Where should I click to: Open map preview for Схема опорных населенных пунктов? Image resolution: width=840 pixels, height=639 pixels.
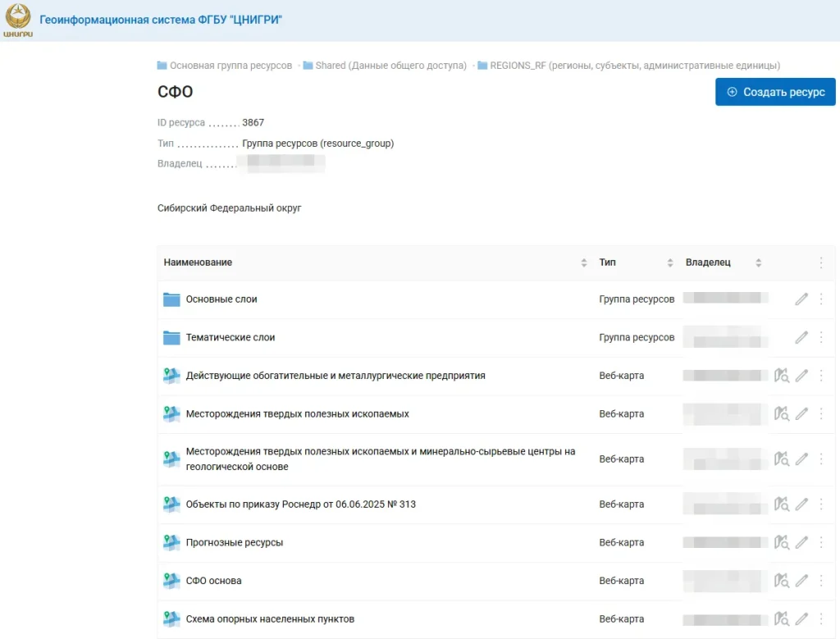point(782,619)
